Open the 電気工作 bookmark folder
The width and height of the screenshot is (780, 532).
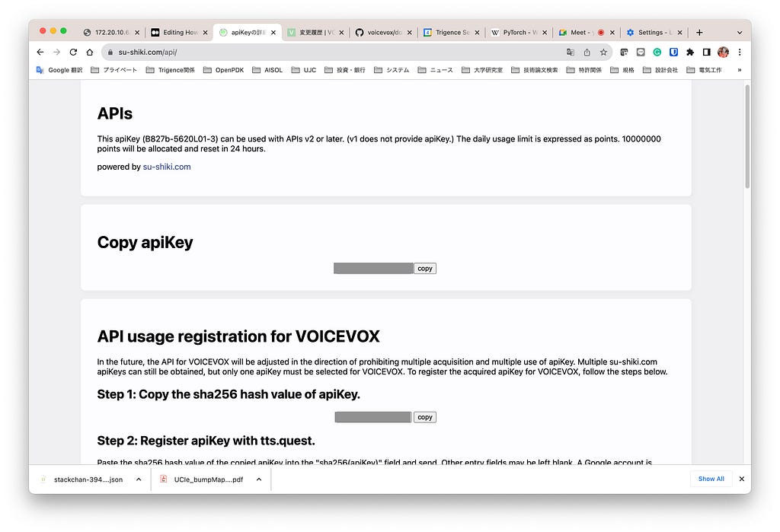pos(704,70)
